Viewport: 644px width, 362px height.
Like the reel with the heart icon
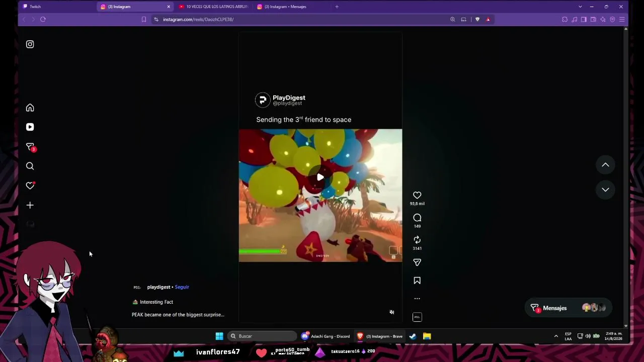(x=417, y=195)
